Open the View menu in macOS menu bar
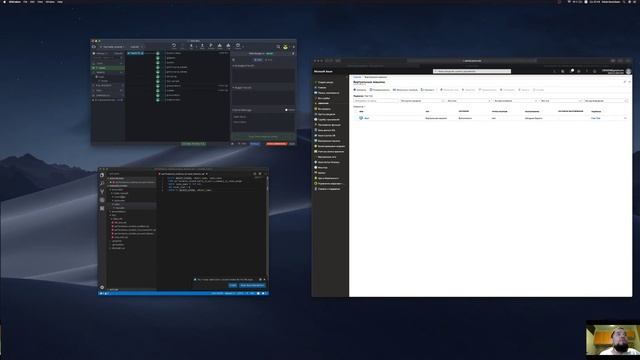 (x=40, y=2)
